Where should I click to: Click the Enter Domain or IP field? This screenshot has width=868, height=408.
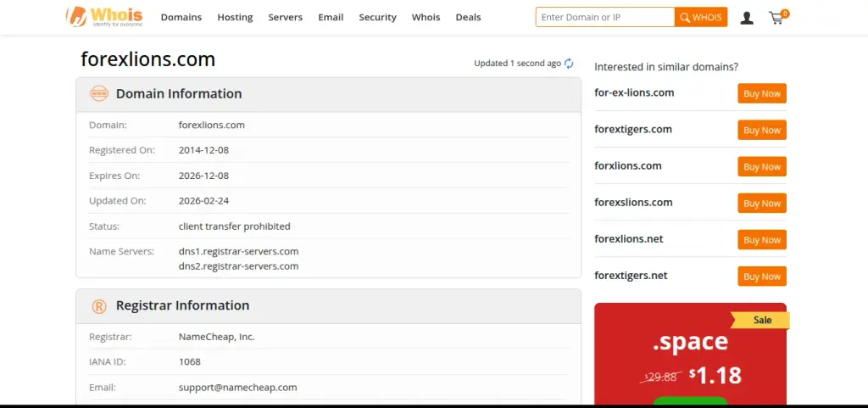point(605,17)
